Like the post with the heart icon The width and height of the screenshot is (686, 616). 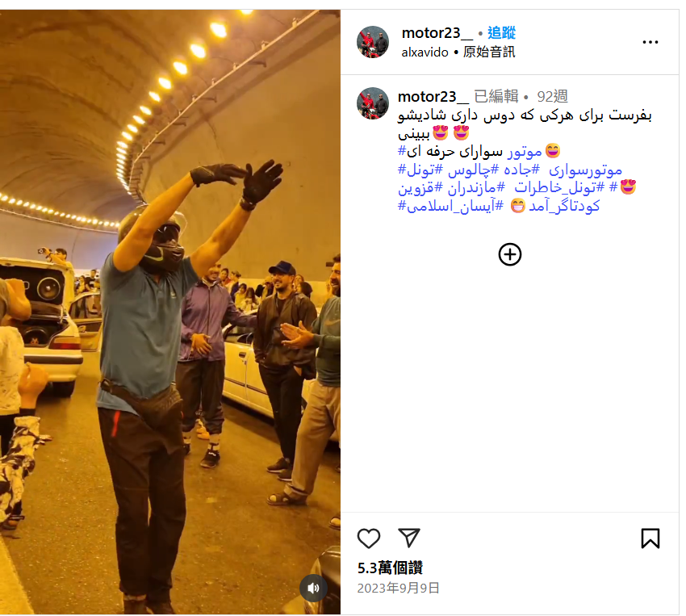[x=368, y=538]
